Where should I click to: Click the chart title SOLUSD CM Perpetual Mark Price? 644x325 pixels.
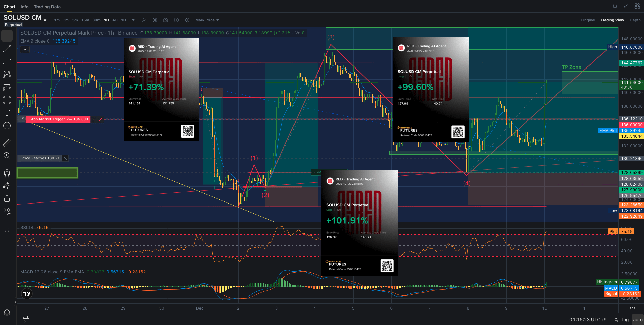62,33
